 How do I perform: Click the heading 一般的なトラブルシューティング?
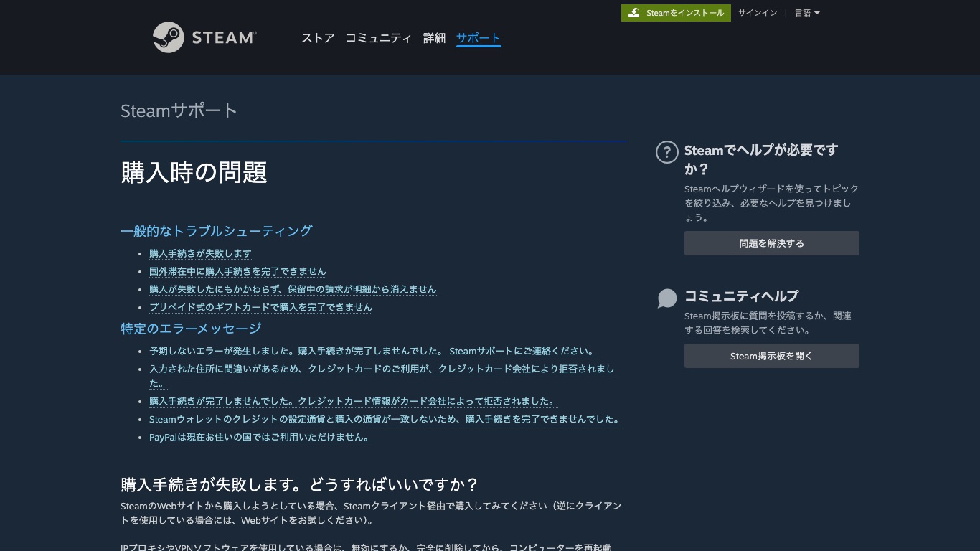pyautogui.click(x=217, y=231)
